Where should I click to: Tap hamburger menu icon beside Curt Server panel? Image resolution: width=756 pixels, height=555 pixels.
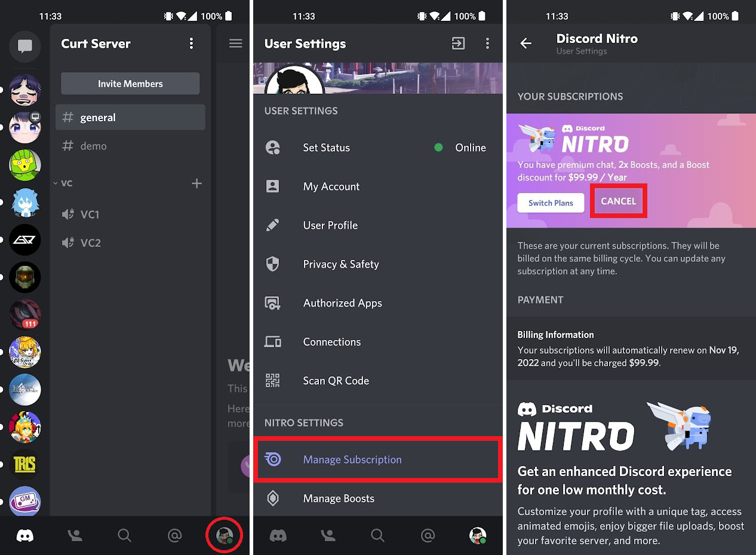click(x=236, y=43)
